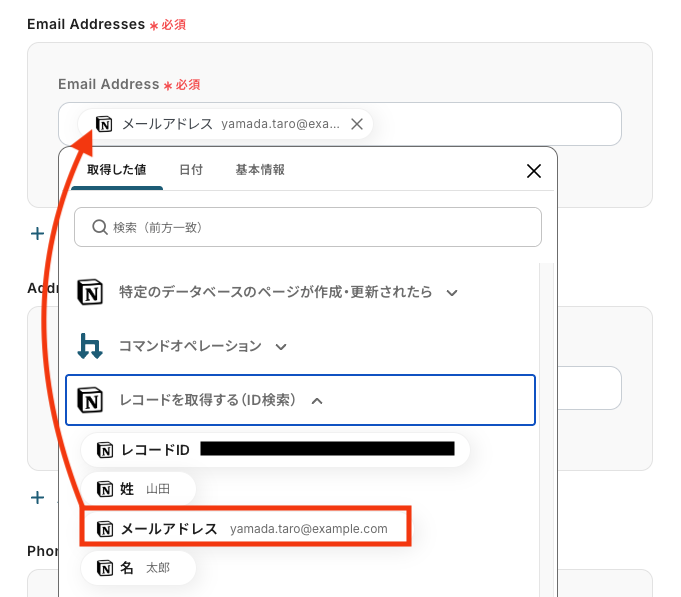Click Notion icon beside 特定のデータベースのページが作成・更新されたら
This screenshot has width=681, height=597.
[x=90, y=292]
